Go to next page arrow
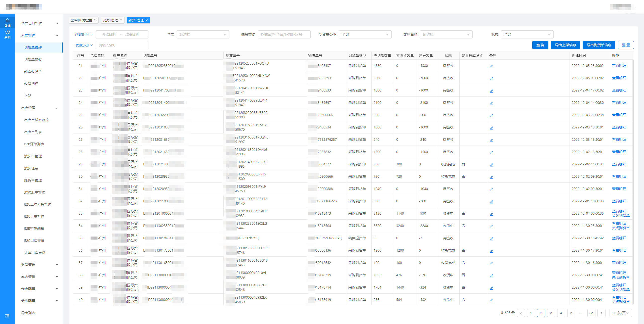 pyautogui.click(x=601, y=313)
